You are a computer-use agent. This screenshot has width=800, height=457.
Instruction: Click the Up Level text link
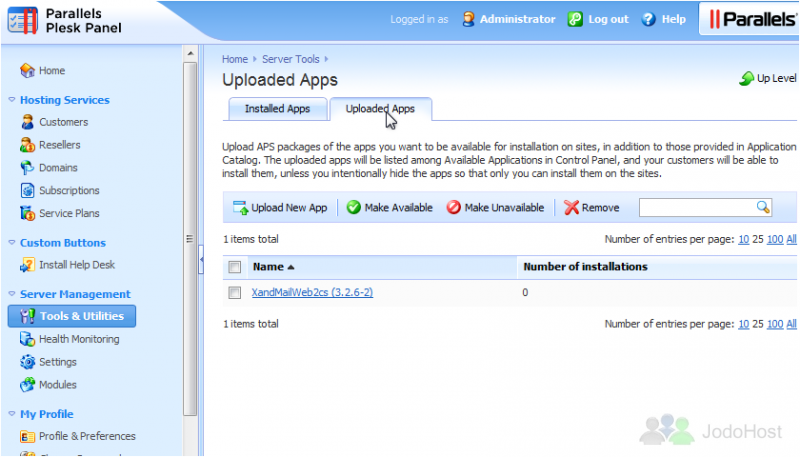pyautogui.click(x=776, y=79)
